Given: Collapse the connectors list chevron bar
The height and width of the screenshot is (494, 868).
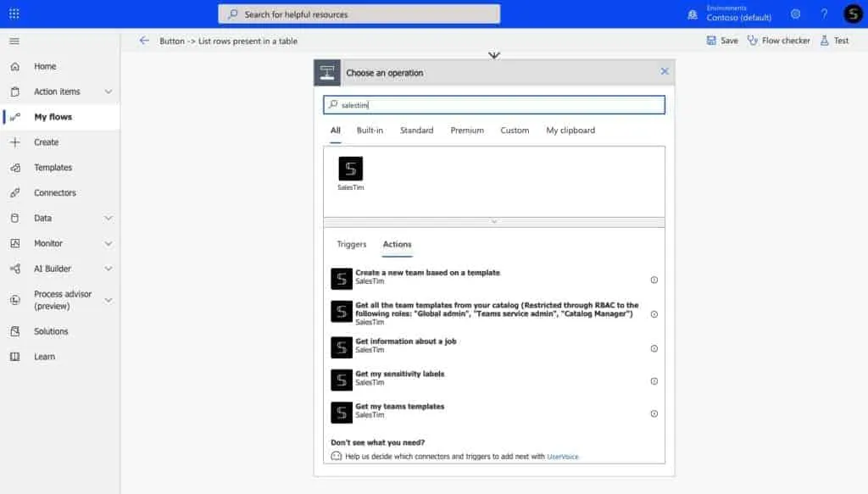Looking at the screenshot, I should 494,221.
